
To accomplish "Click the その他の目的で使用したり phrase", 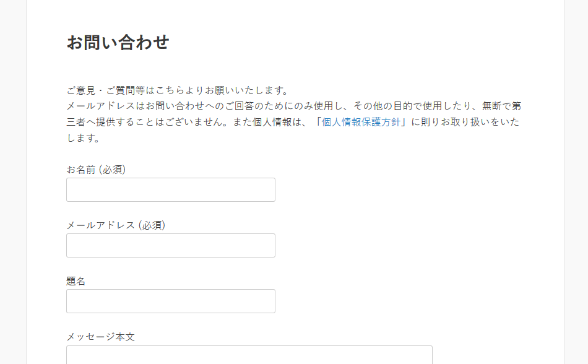I will [x=412, y=106].
